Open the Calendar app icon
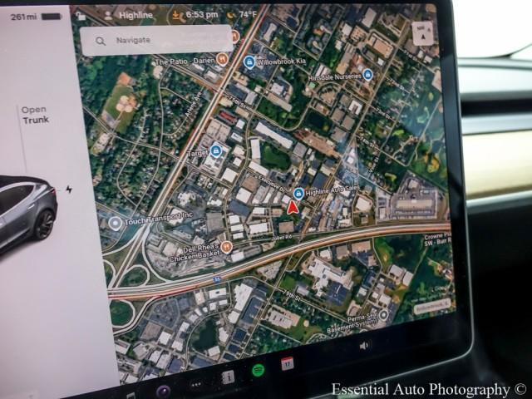The image size is (532, 399). click(x=287, y=362)
